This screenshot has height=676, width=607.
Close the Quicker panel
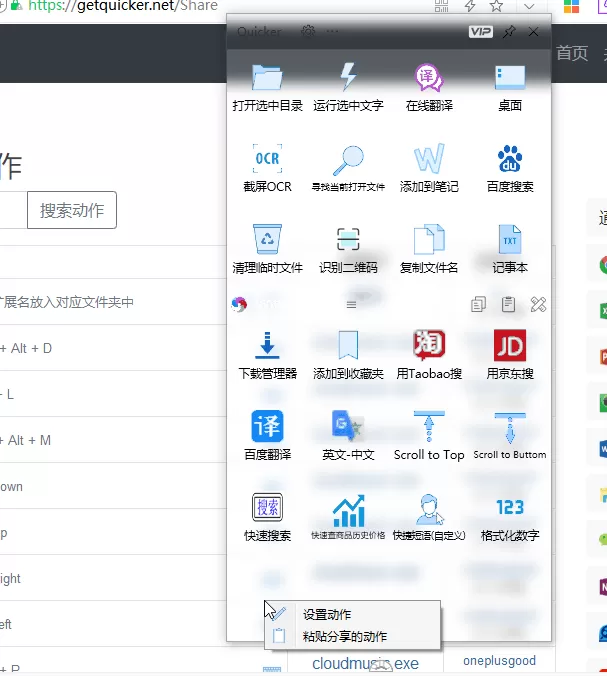[534, 31]
